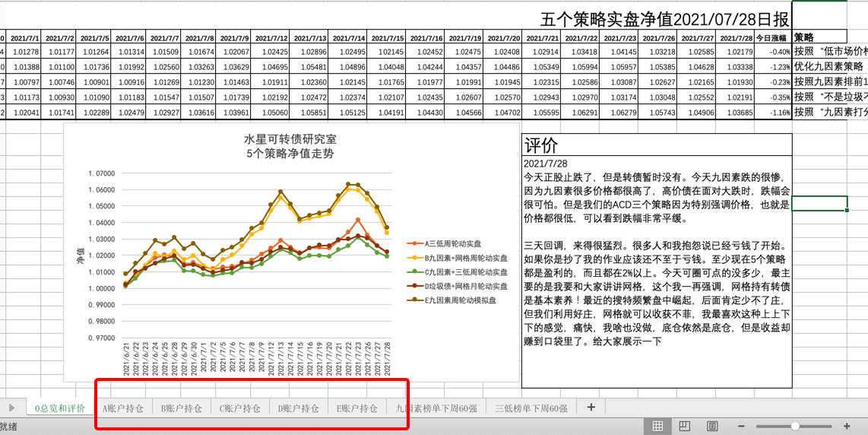Switch to Normal view in status bar
Screen dimensions: 868x435
pyautogui.click(x=657, y=426)
